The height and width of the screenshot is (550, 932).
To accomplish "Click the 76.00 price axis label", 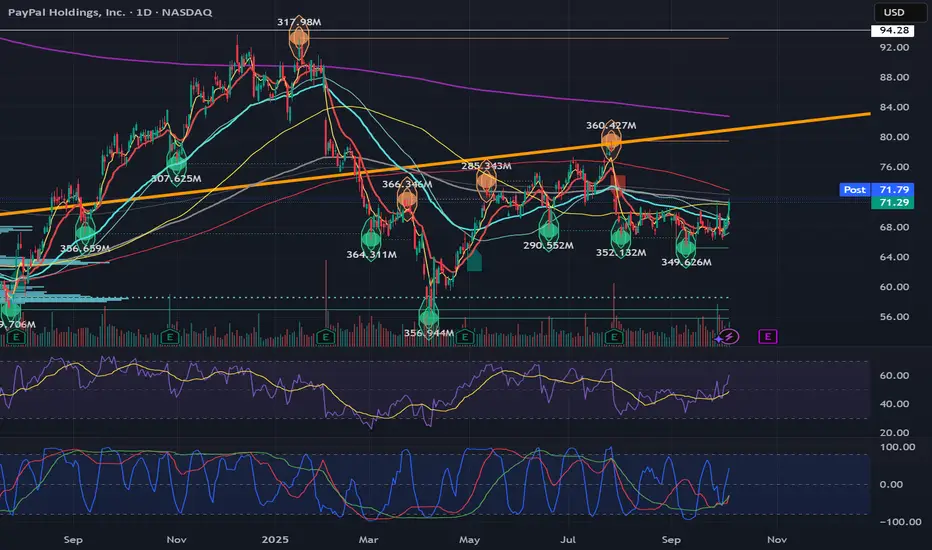I will pos(895,167).
